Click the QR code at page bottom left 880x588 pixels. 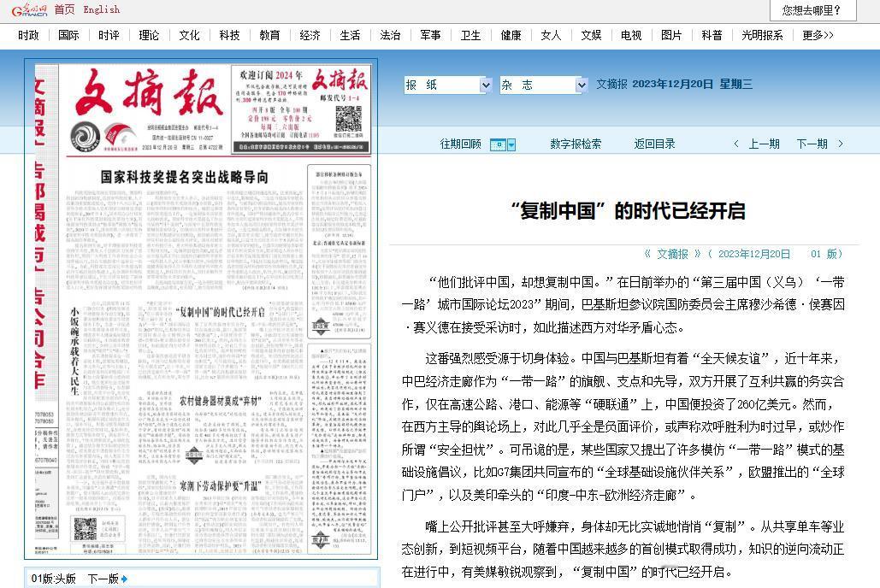(x=86, y=528)
